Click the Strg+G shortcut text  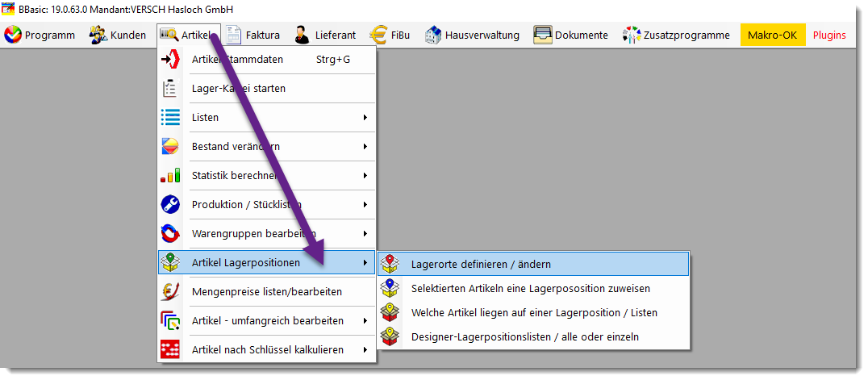point(332,60)
